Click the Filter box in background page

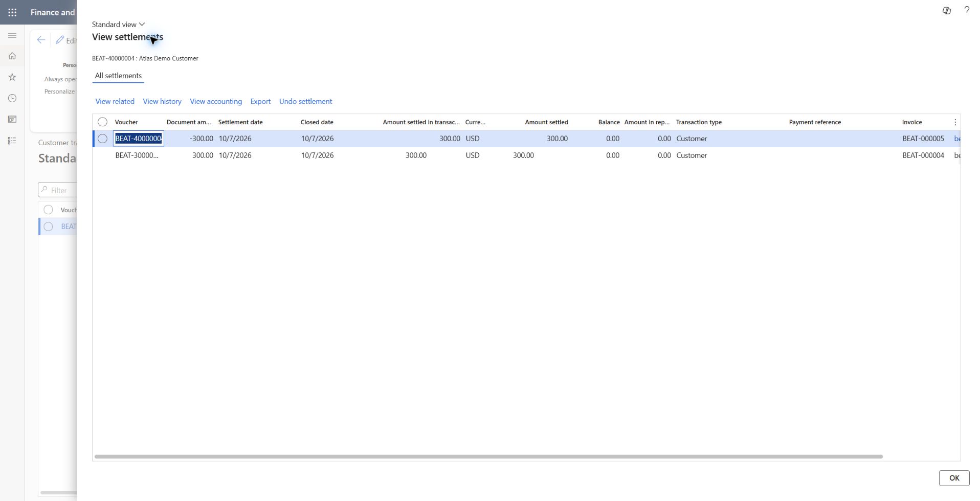pyautogui.click(x=58, y=190)
